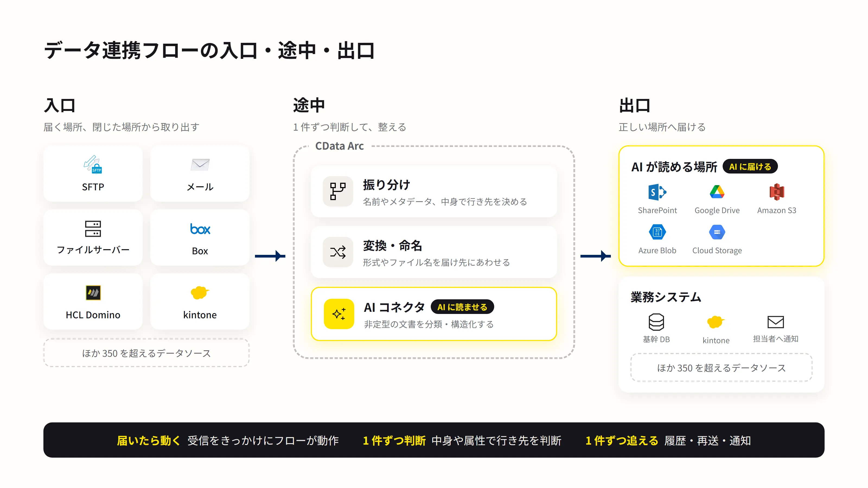Click the SharePoint icon
The image size is (868, 488).
(657, 192)
